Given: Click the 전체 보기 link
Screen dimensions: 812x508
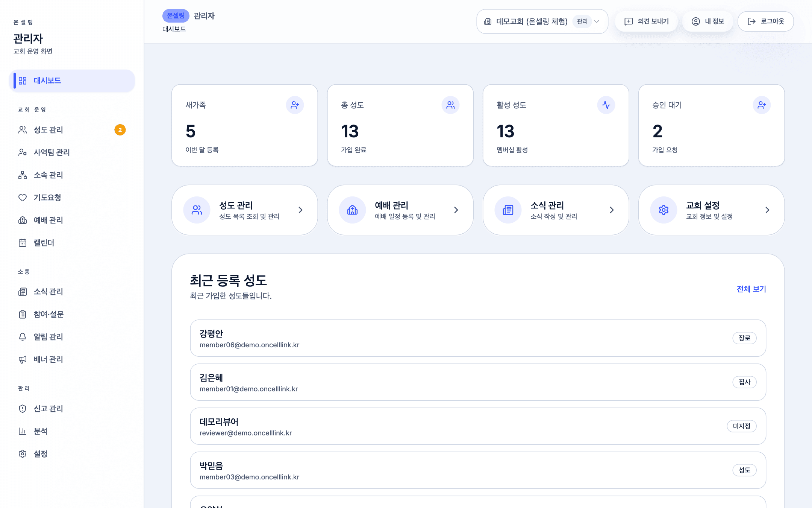Looking at the screenshot, I should pos(751,289).
